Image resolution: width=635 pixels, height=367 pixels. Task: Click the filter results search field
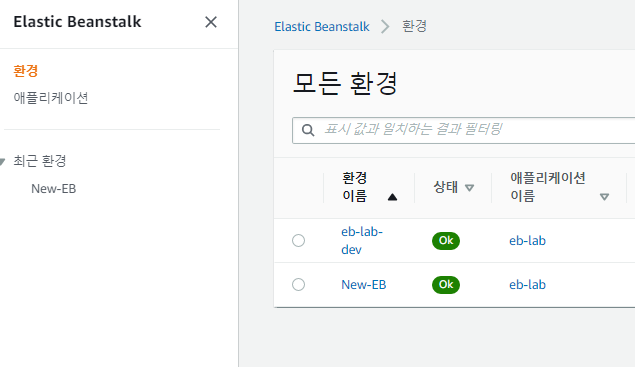[464, 130]
